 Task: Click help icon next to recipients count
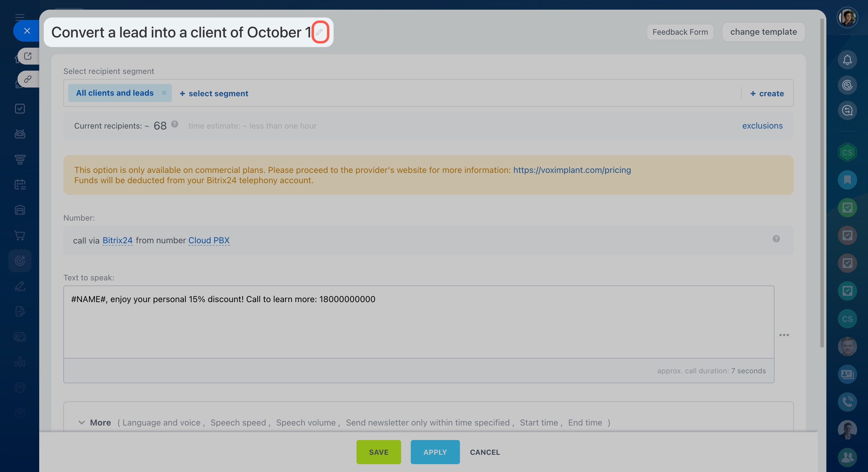tap(175, 124)
